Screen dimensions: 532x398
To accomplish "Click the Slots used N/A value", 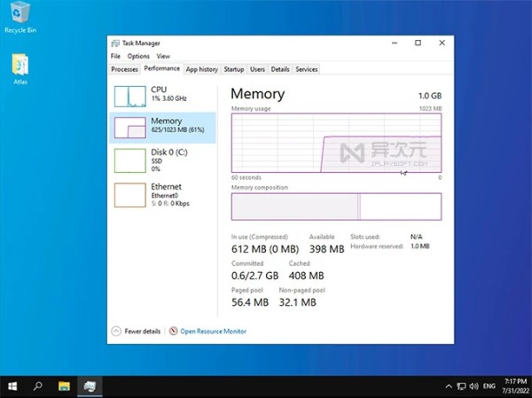I will (x=417, y=237).
